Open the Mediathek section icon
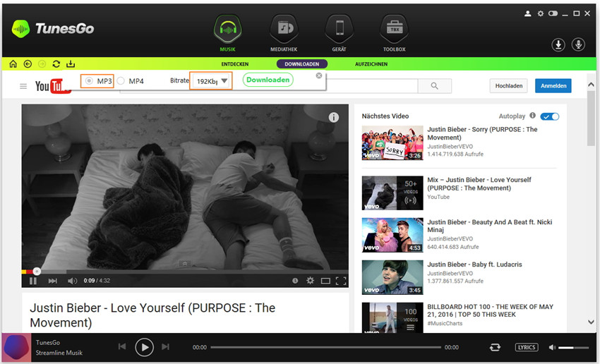 pos(285,29)
